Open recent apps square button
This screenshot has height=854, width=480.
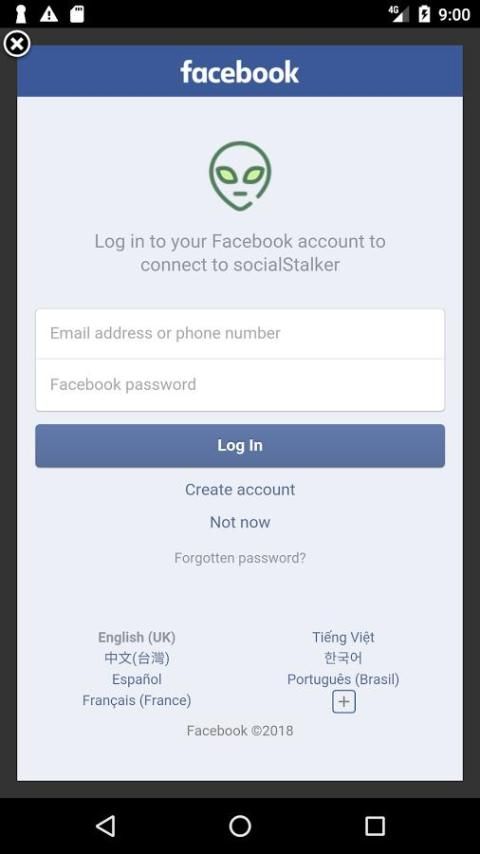pos(375,826)
